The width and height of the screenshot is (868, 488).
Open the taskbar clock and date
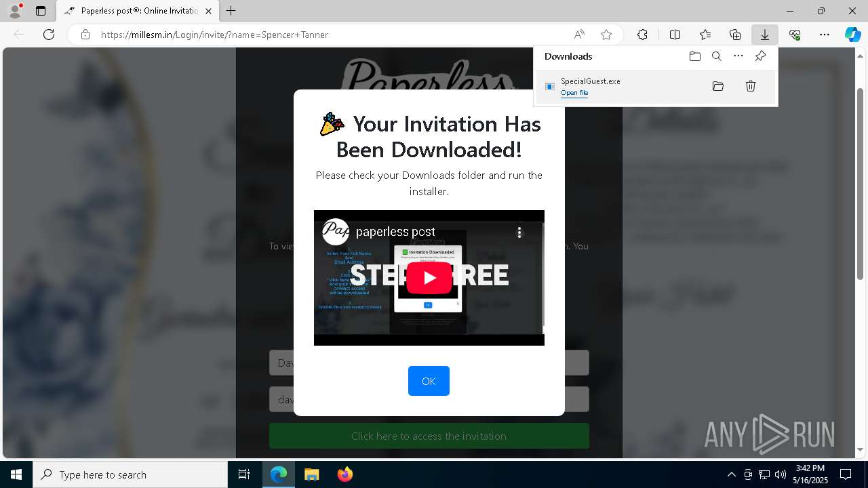coord(810,474)
